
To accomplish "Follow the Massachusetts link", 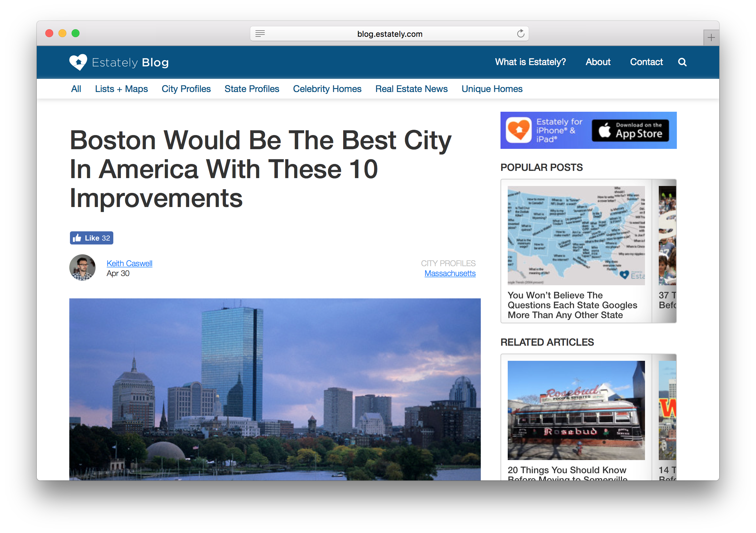I will click(450, 273).
